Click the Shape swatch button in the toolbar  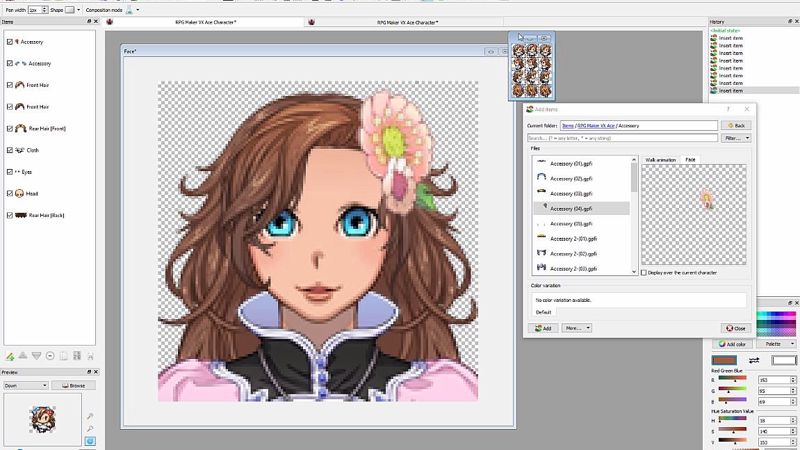(70, 10)
